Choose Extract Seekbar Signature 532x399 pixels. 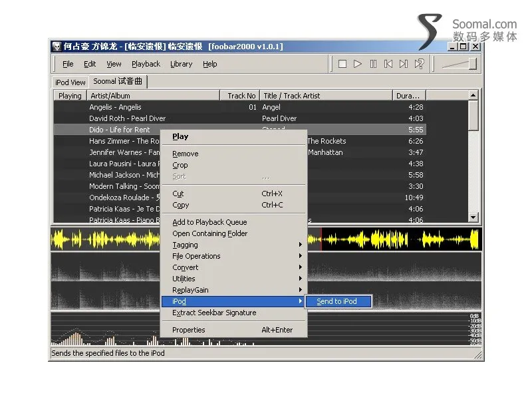tap(234, 313)
